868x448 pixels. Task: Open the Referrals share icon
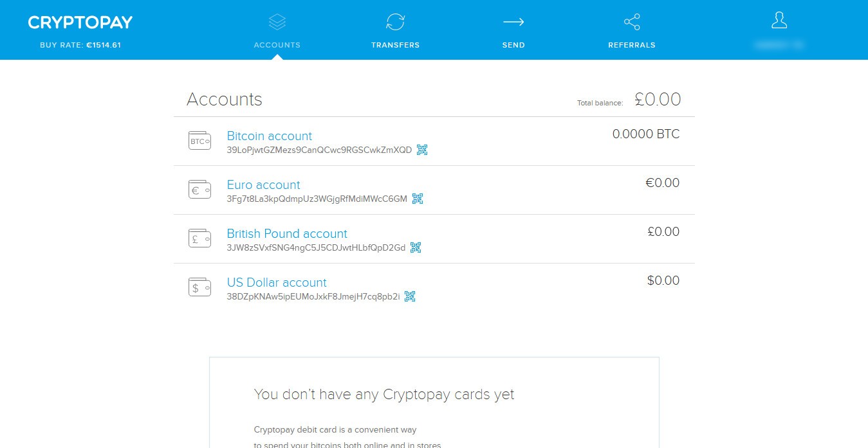coord(631,21)
